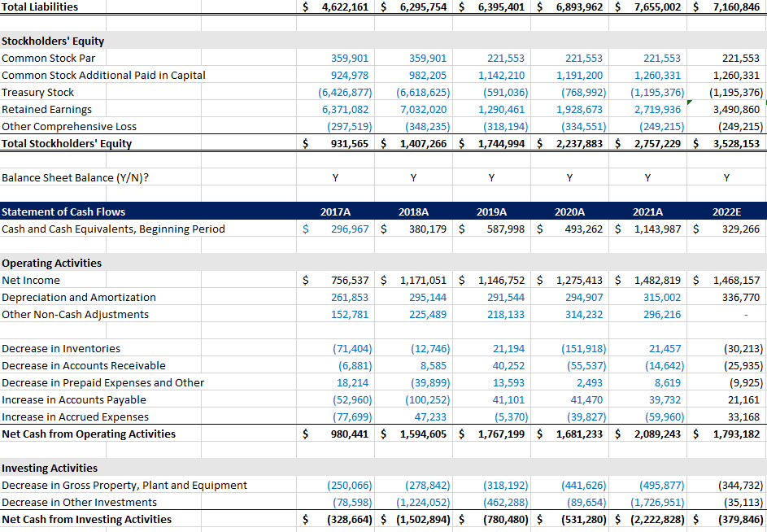This screenshot has width=767, height=532.
Task: Click the 2018A column header in cash flows
Action: pyautogui.click(x=413, y=212)
